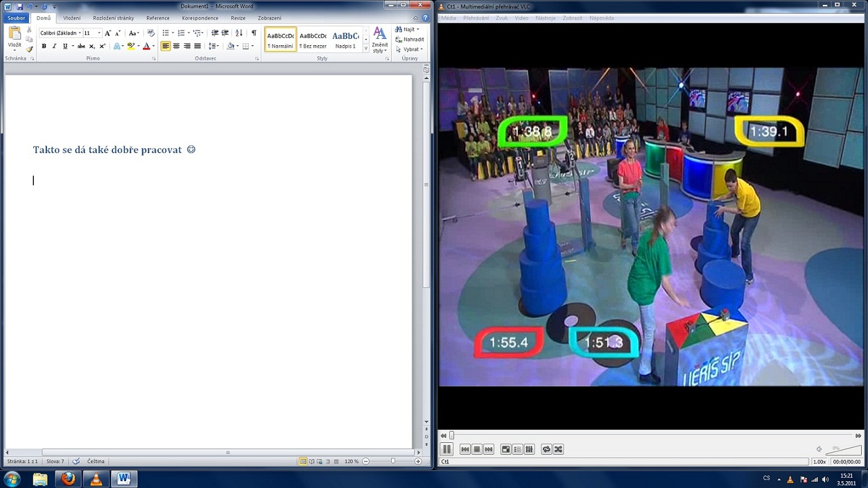Click the Word zoom level slider
The image size is (868, 488).
[393, 462]
